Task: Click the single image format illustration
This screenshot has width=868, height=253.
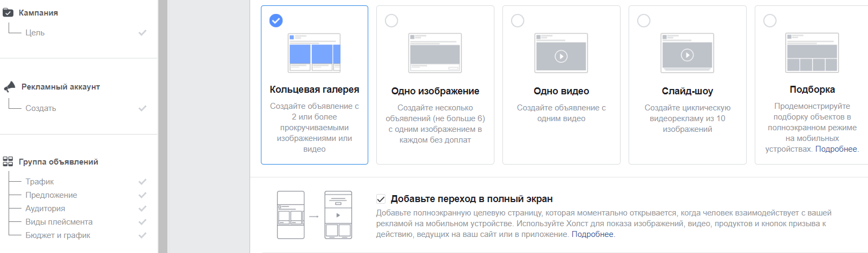Action: point(435,53)
